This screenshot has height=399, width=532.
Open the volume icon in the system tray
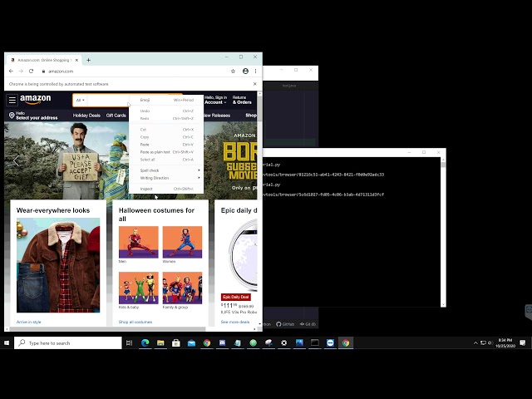click(x=490, y=343)
